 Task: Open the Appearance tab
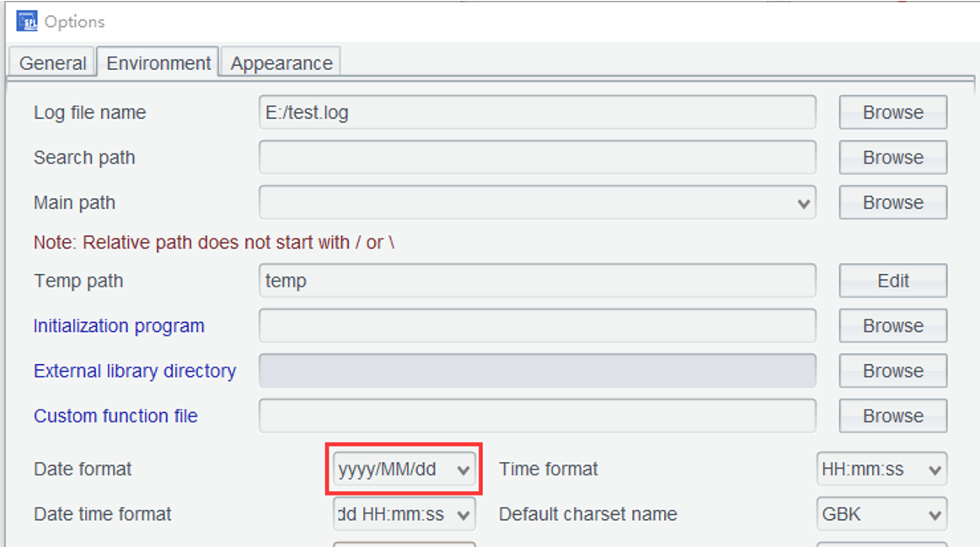[x=281, y=63]
